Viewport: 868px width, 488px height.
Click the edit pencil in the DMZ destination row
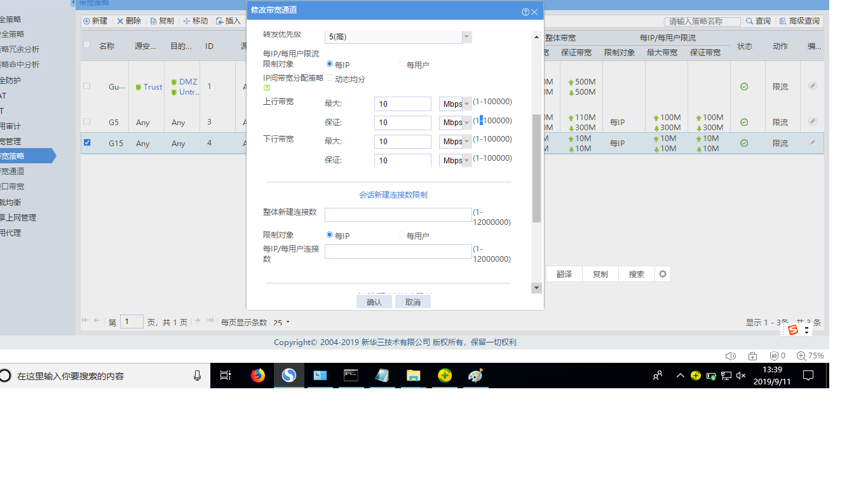[x=813, y=86]
